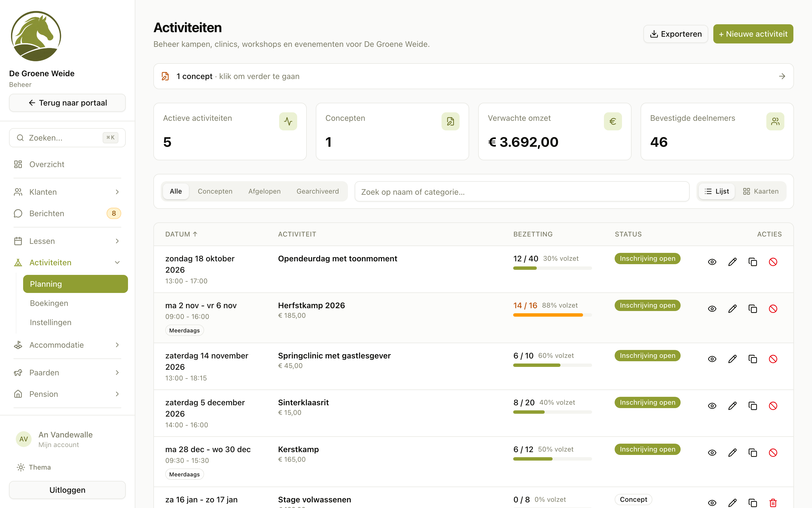Duplicate the Herfstkamp 2026 activity
Screen dimensions: 812x508
(753, 309)
